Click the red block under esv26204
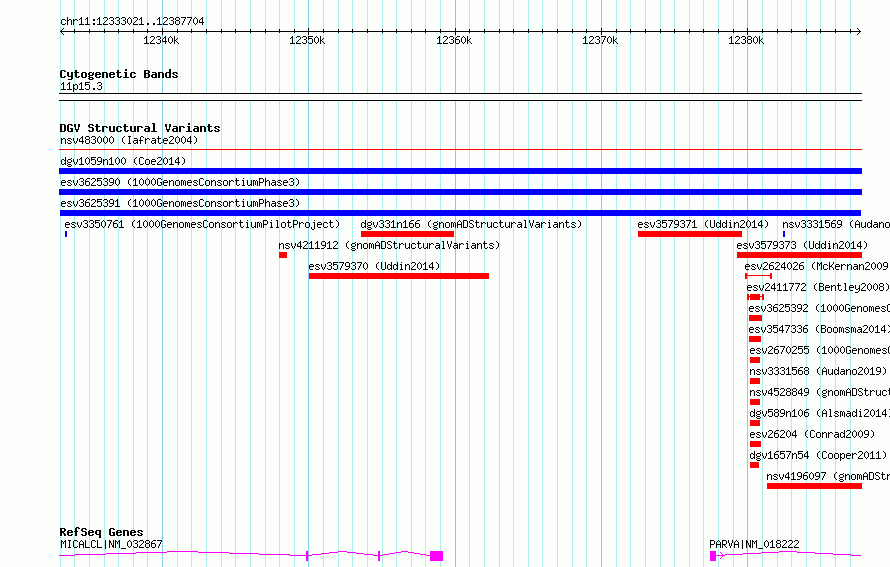 point(755,444)
